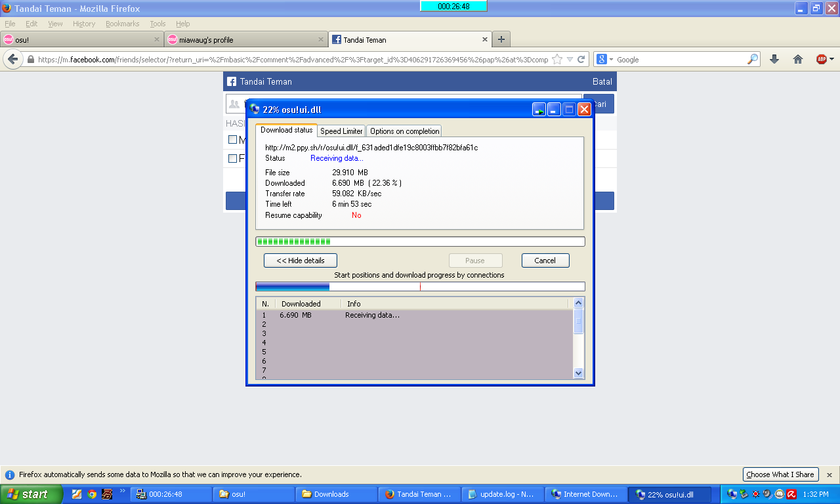Click the padlock icon in the address bar
840x504 pixels.
[x=30, y=59]
